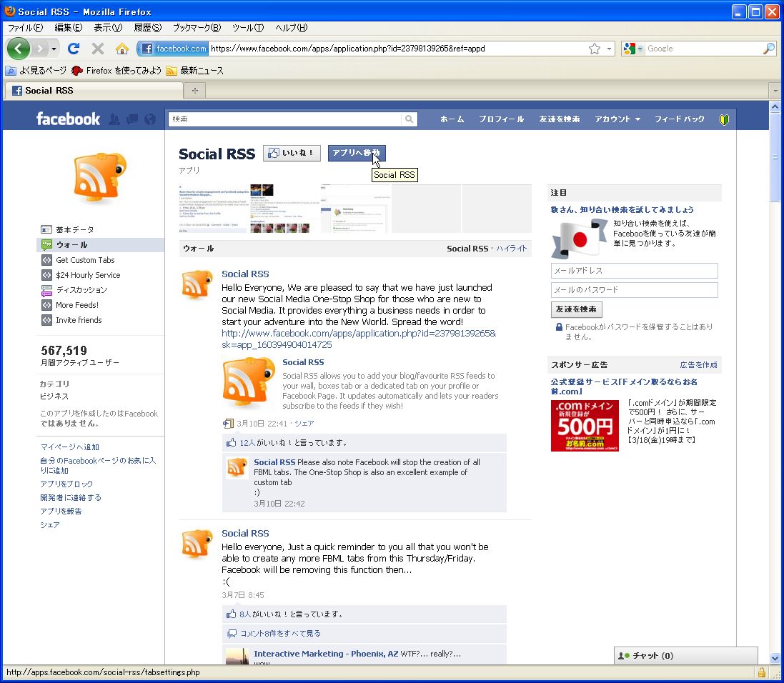Image resolution: width=784 pixels, height=683 pixels.
Task: Click the Google search box in toolbar
Action: pyautogui.click(x=703, y=49)
